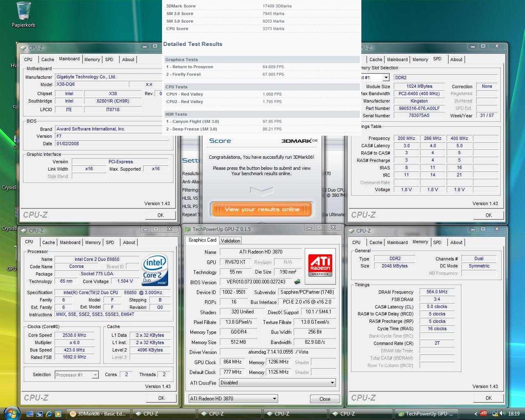Click Core Speed value 2538.0 MHz
The width and height of the screenshot is (525, 420).
[x=74, y=335]
